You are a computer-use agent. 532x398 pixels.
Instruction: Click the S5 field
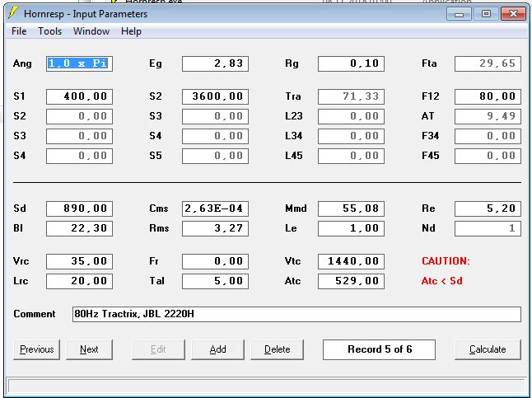(x=215, y=156)
